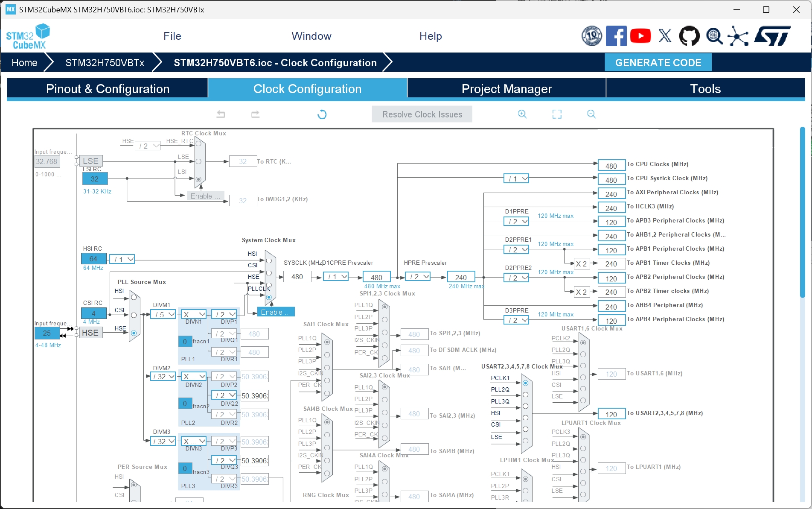812x509 pixels.
Task: Click the HSE oscillator block
Action: (90, 333)
